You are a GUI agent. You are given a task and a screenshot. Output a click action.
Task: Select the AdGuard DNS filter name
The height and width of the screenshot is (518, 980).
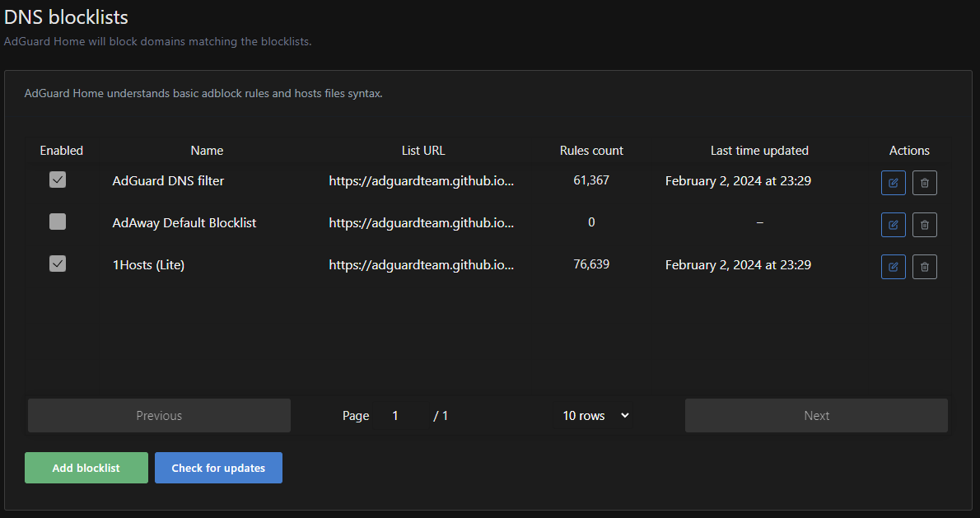(x=168, y=181)
